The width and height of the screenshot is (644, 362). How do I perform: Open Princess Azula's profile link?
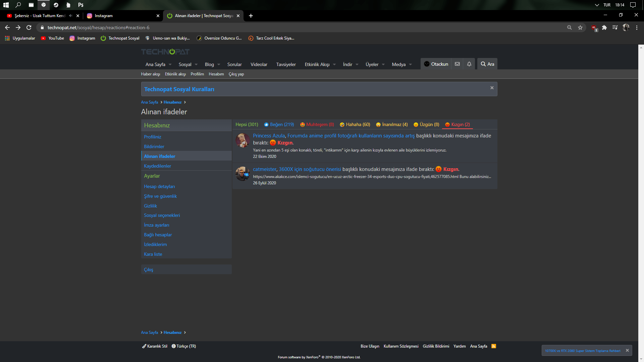coord(269,136)
